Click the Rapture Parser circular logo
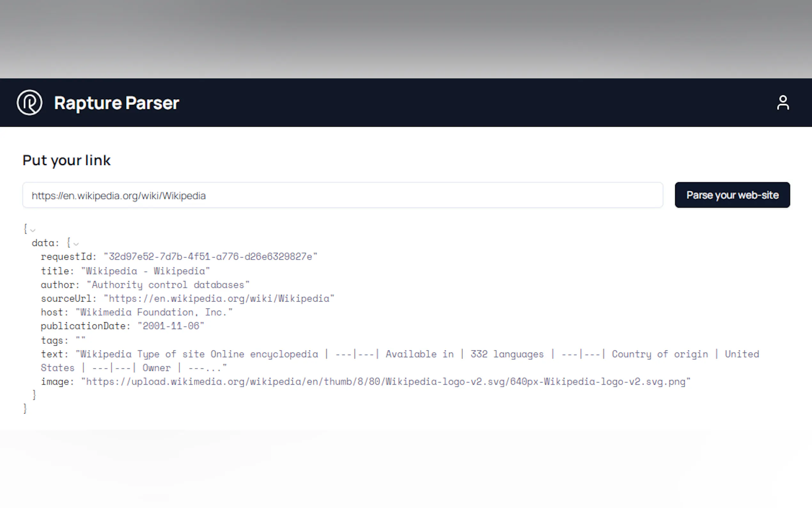 coord(29,102)
